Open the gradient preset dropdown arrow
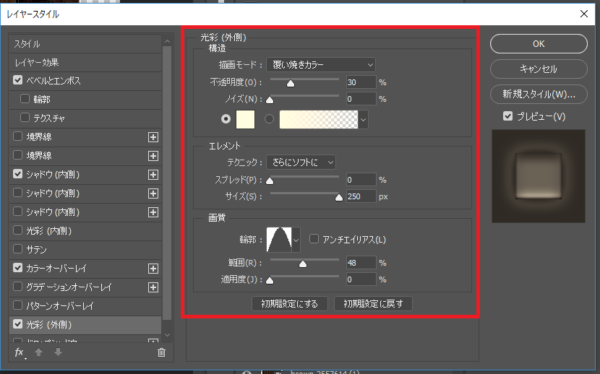Image resolution: width=600 pixels, height=374 pixels. 363,119
